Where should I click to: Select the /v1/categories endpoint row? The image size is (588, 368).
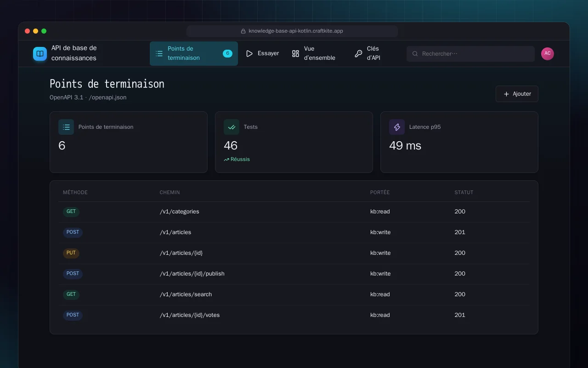294,212
